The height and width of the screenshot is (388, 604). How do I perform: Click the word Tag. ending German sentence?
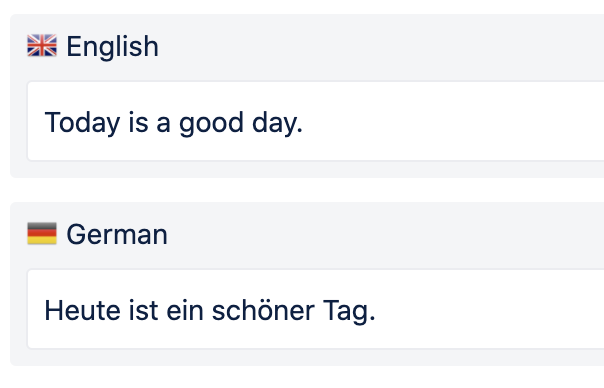[349, 311]
